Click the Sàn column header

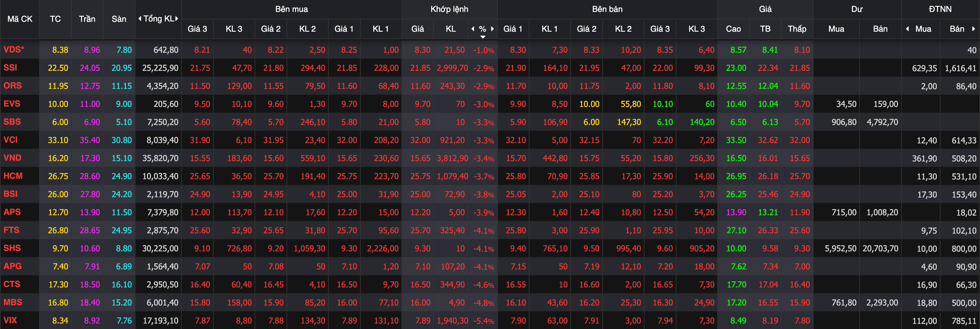click(119, 19)
